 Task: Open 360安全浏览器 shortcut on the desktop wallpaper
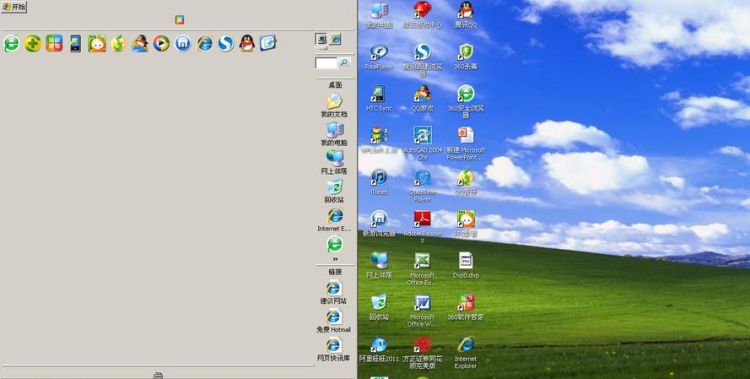tap(466, 101)
